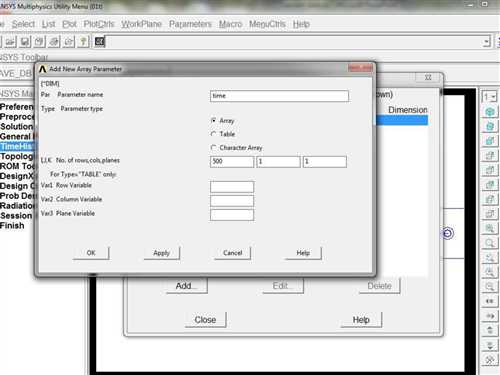Viewport: 500px width, 375px height.
Task: Switch to Right view icon
Action: tap(490, 156)
